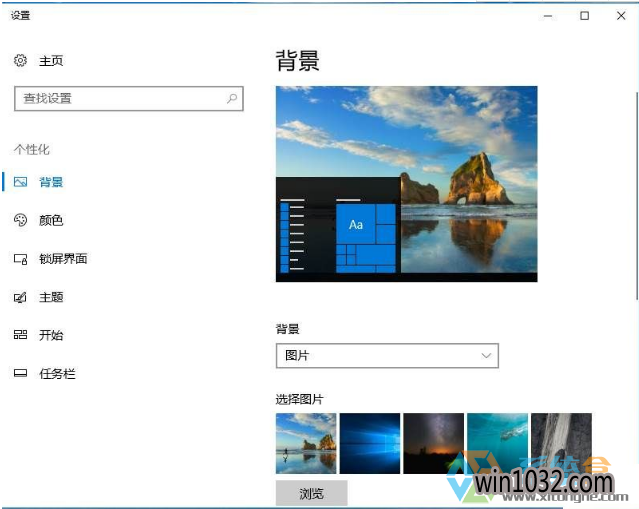639x509 pixels.
Task: Select the 背景 picture icon in sidebar
Action: pyautogui.click(x=20, y=182)
